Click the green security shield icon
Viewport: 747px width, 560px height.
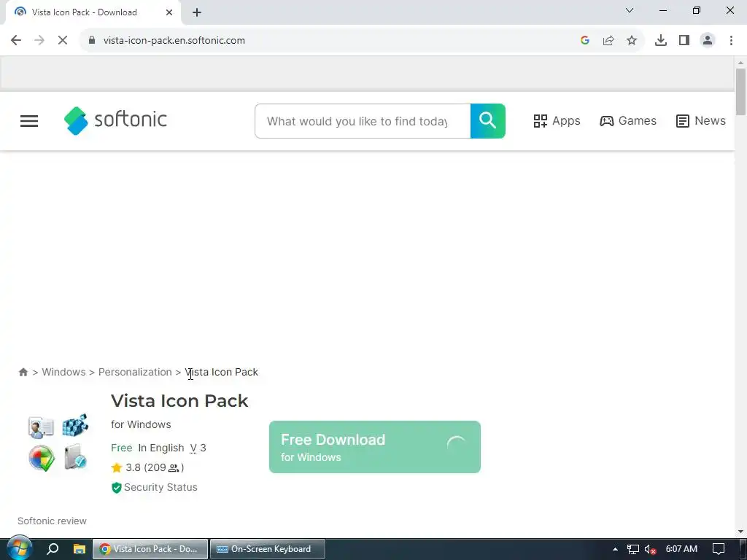[x=116, y=488]
